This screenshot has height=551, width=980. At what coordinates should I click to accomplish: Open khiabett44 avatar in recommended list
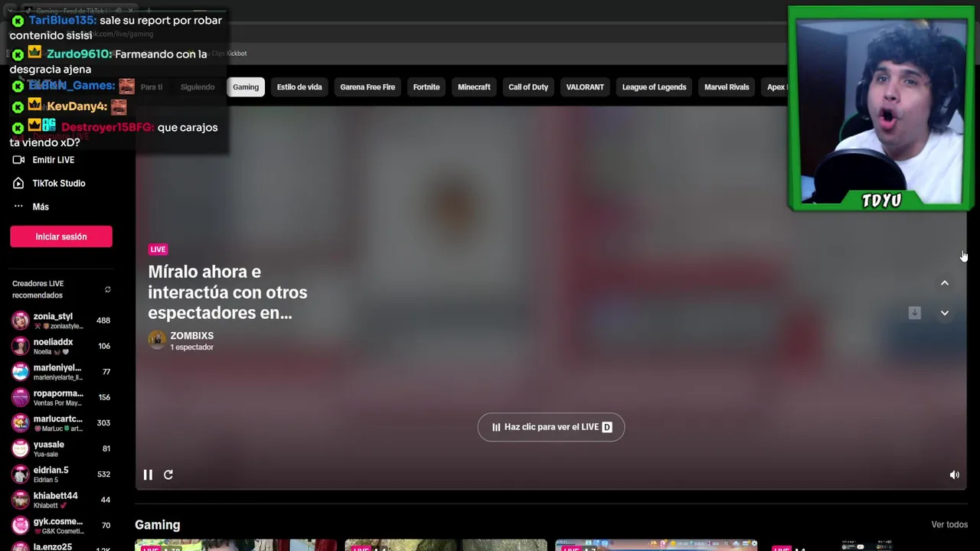(x=21, y=500)
